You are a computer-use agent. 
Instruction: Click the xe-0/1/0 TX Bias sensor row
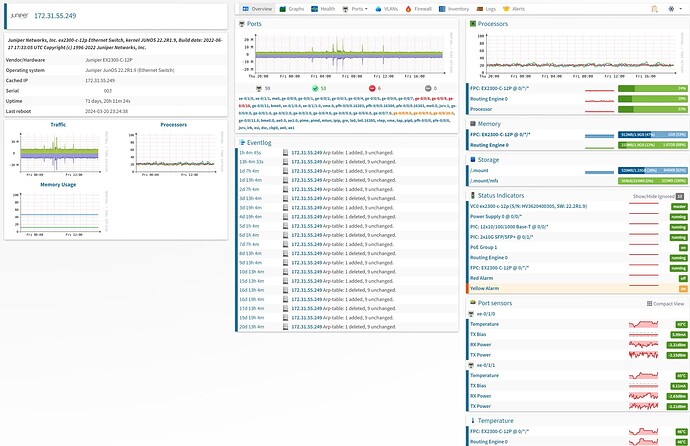tap(577, 334)
